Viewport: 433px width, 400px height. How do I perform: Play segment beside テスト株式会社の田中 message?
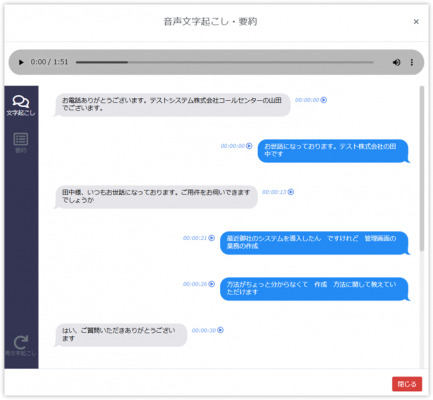[x=249, y=146]
